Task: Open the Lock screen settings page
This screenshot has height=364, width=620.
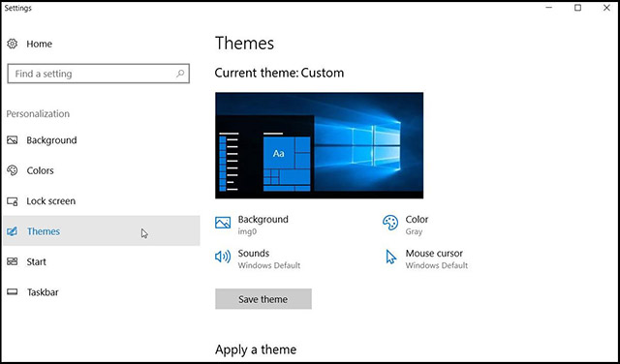Action: (50, 201)
